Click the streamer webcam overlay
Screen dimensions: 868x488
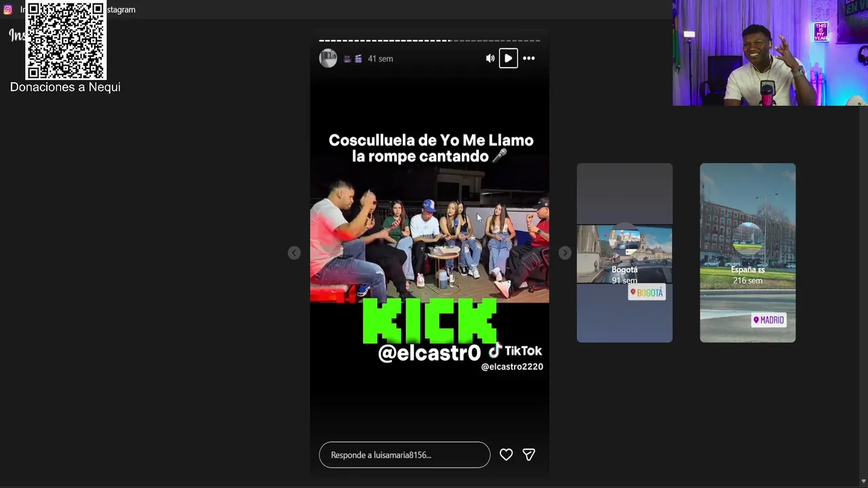click(x=770, y=53)
